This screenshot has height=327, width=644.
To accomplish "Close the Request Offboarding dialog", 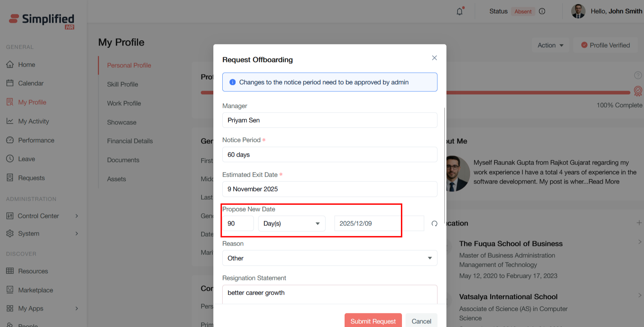I will (x=434, y=58).
